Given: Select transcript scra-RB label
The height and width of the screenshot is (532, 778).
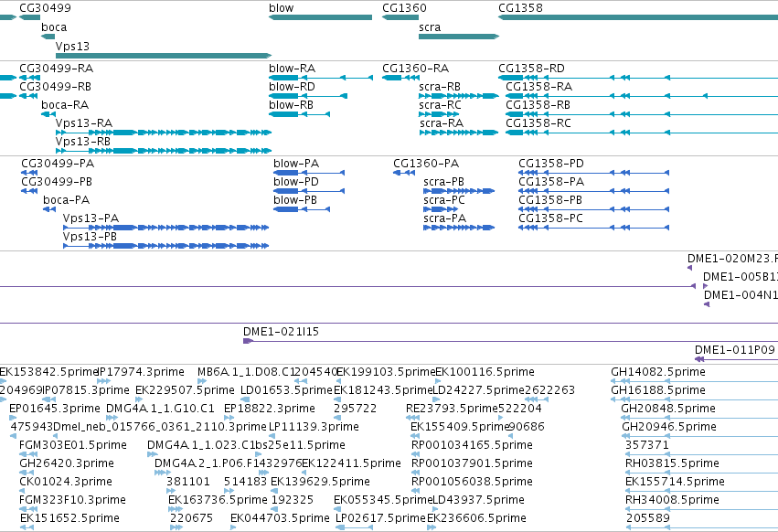Looking at the screenshot, I should point(440,86).
